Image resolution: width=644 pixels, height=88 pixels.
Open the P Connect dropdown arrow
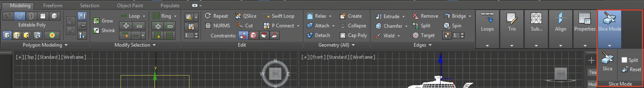click(298, 26)
